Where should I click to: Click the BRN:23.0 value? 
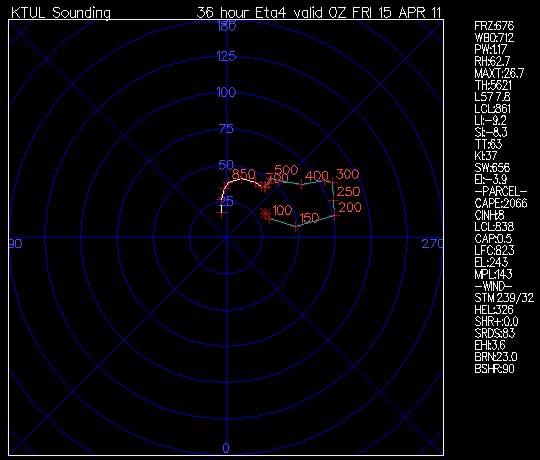tap(496, 357)
